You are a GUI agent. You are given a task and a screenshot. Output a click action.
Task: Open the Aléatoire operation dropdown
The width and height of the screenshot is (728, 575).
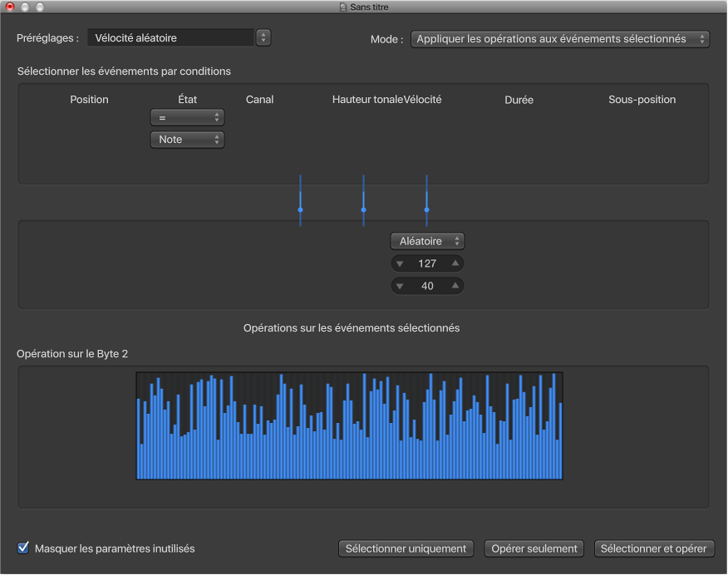427,241
